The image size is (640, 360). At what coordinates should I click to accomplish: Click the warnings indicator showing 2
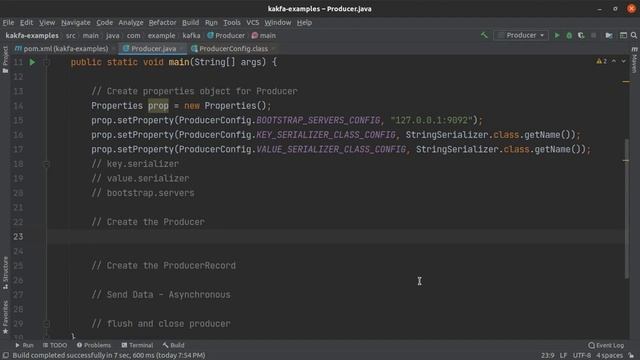coord(602,61)
